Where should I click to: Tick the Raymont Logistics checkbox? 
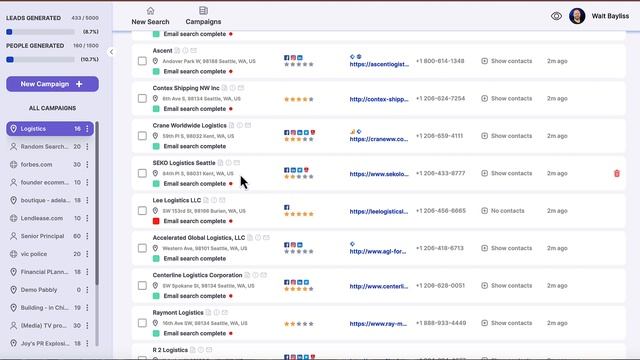142,323
